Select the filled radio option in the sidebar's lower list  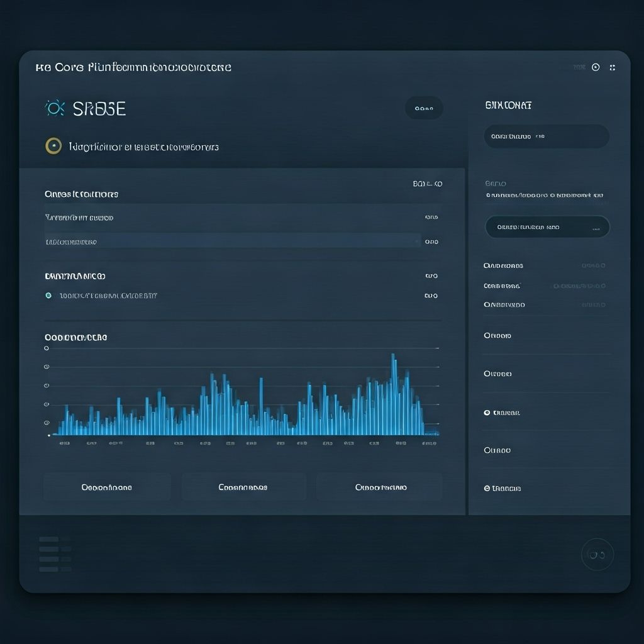click(x=487, y=413)
